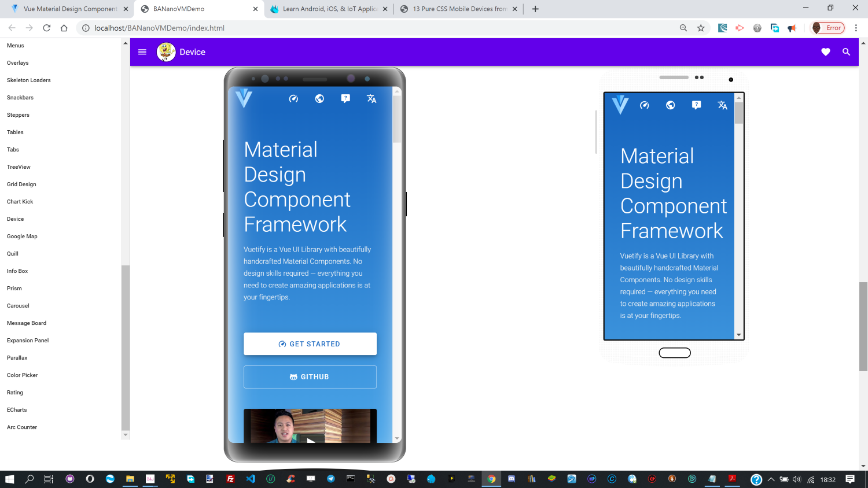Click the SpongeBob avatar logo
This screenshot has height=488, width=868.
(166, 52)
